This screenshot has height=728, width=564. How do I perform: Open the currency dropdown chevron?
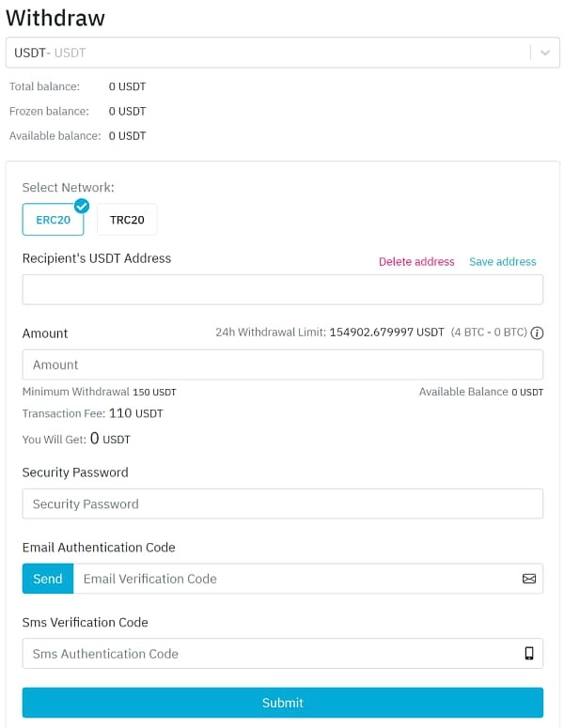click(x=545, y=53)
